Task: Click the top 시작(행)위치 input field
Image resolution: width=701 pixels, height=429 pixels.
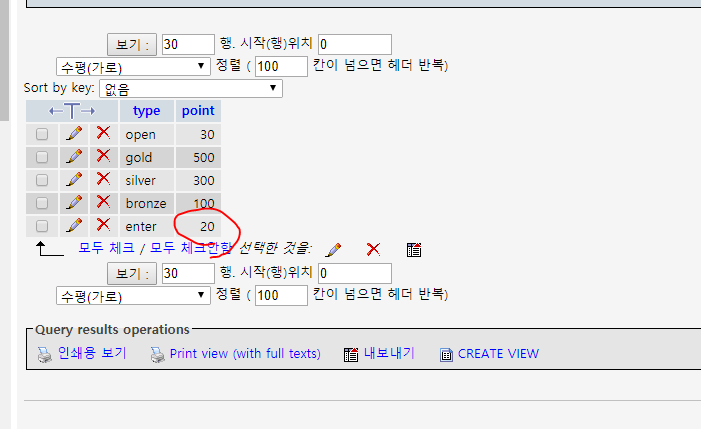Action: click(354, 44)
